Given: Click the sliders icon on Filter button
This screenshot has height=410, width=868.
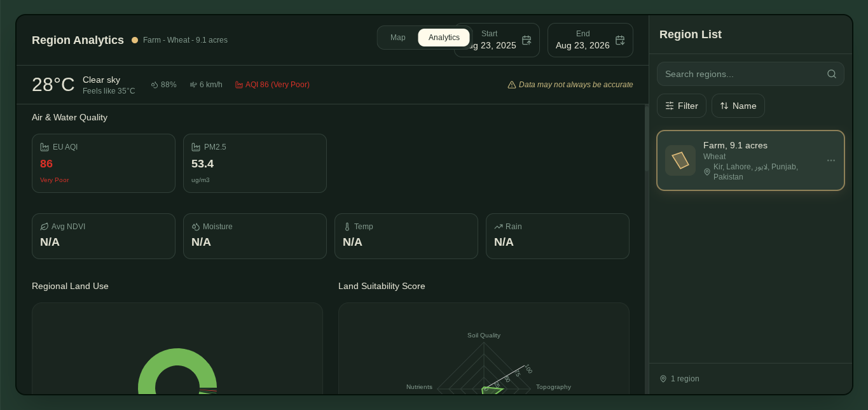Looking at the screenshot, I should pos(670,106).
